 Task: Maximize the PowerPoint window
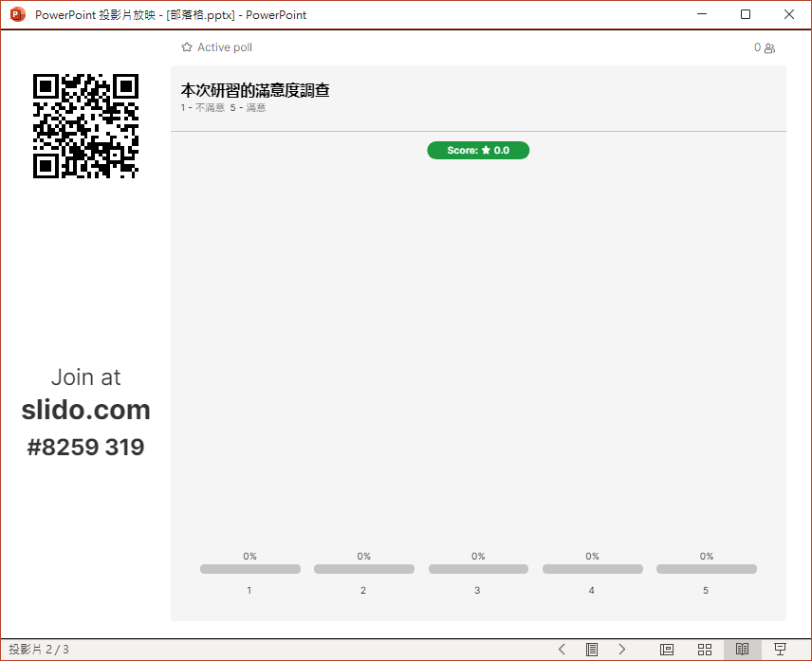(x=746, y=14)
